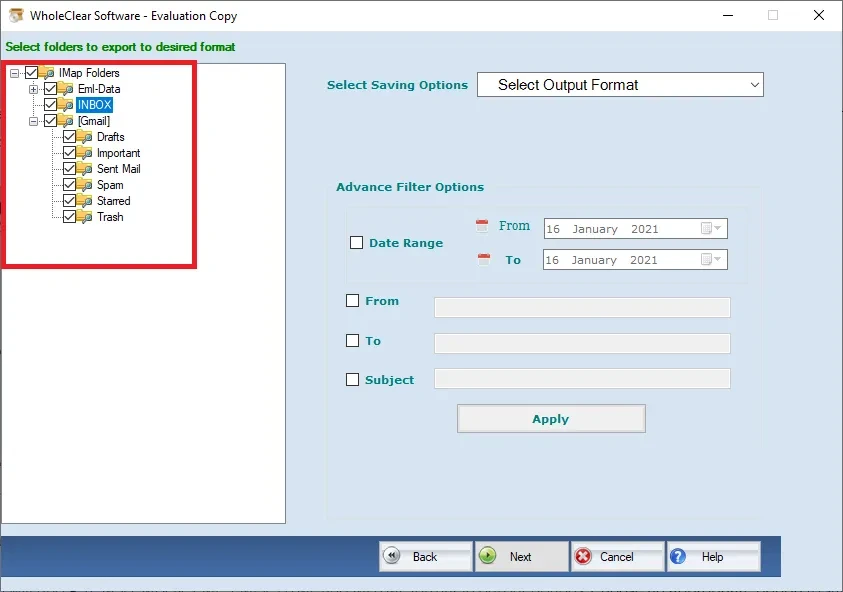Uncheck the Trash folder
The height and width of the screenshot is (592, 843).
[x=68, y=216]
